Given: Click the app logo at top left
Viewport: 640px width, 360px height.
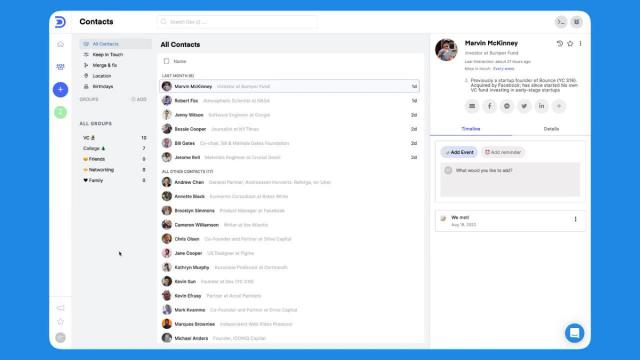Looking at the screenshot, I should tap(60, 22).
